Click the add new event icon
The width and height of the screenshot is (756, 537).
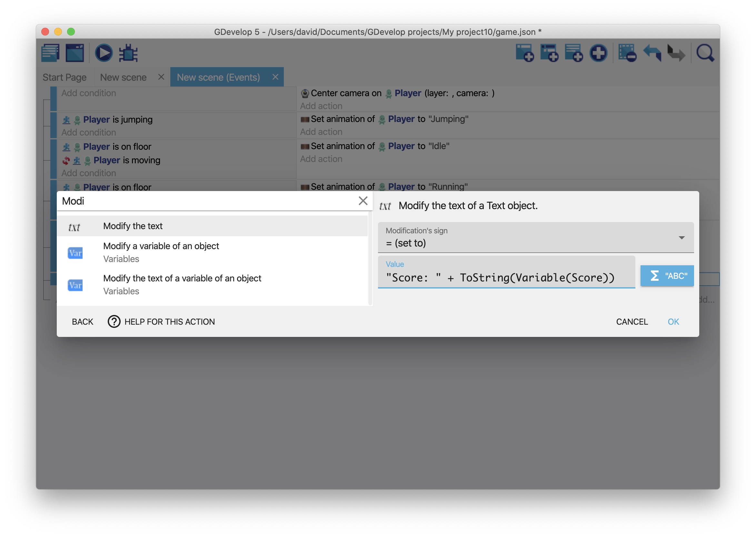pos(525,53)
